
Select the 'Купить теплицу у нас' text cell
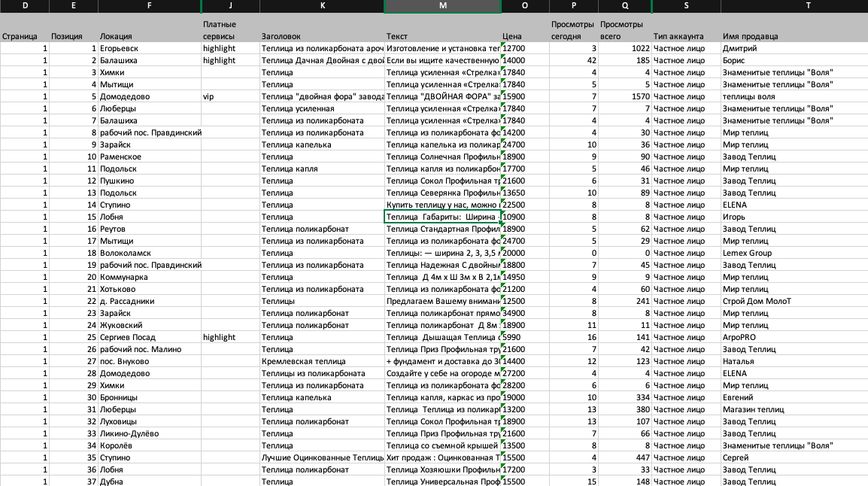(443, 205)
